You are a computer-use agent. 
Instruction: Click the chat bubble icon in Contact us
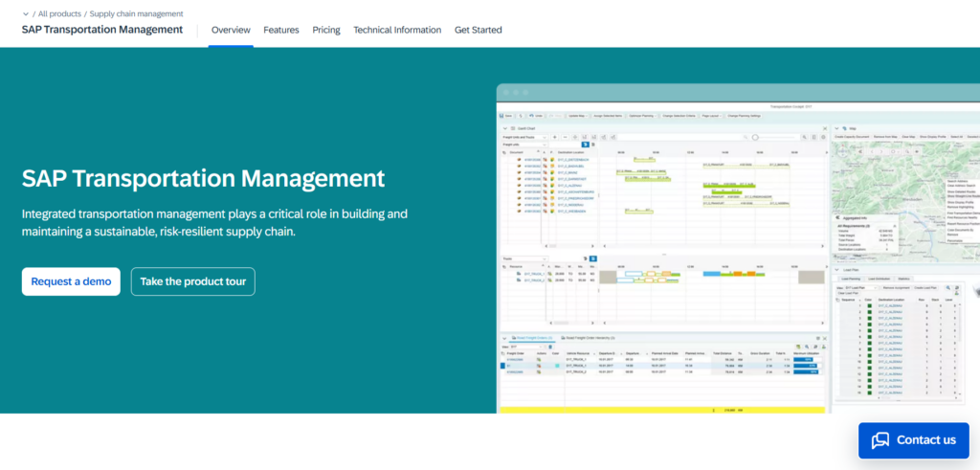coord(880,440)
